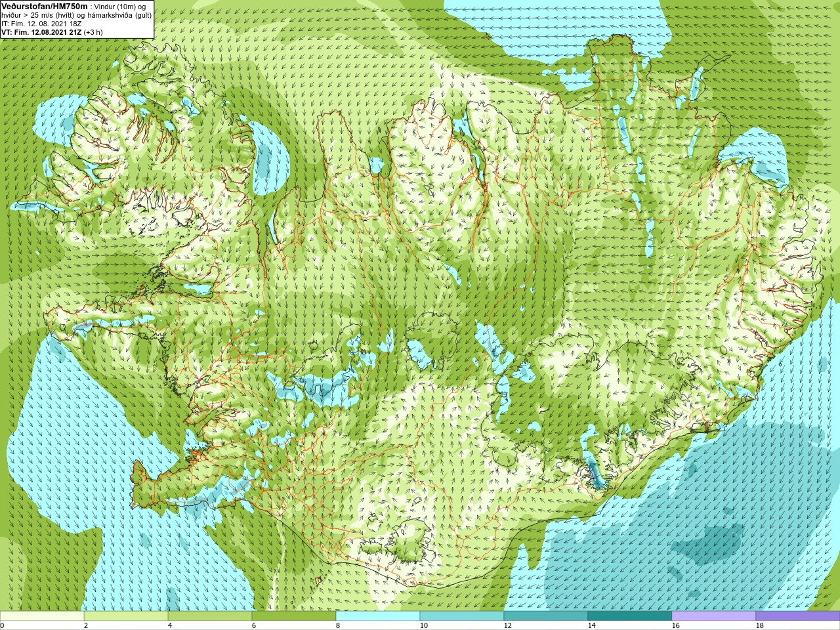This screenshot has width=840, height=630.
Task: Click the legend scale label "0"
Action: coord(2,626)
